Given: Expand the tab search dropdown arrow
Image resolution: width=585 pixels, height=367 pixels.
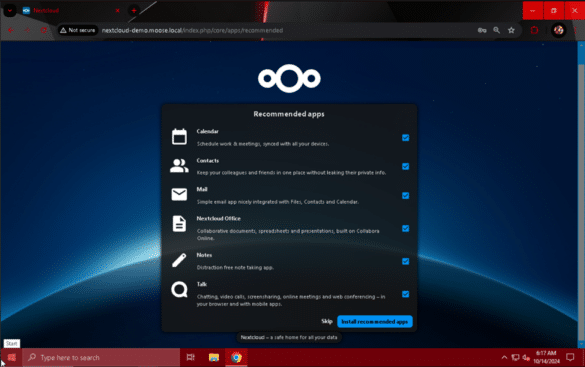Looking at the screenshot, I should click(10, 10).
